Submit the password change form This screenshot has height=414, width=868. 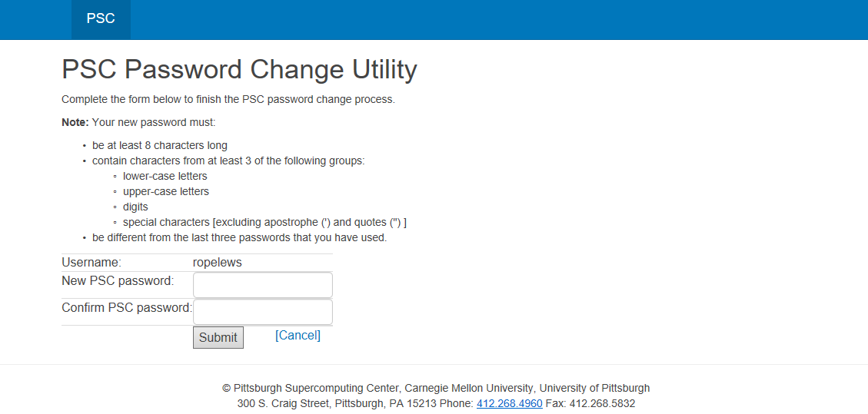[218, 338]
